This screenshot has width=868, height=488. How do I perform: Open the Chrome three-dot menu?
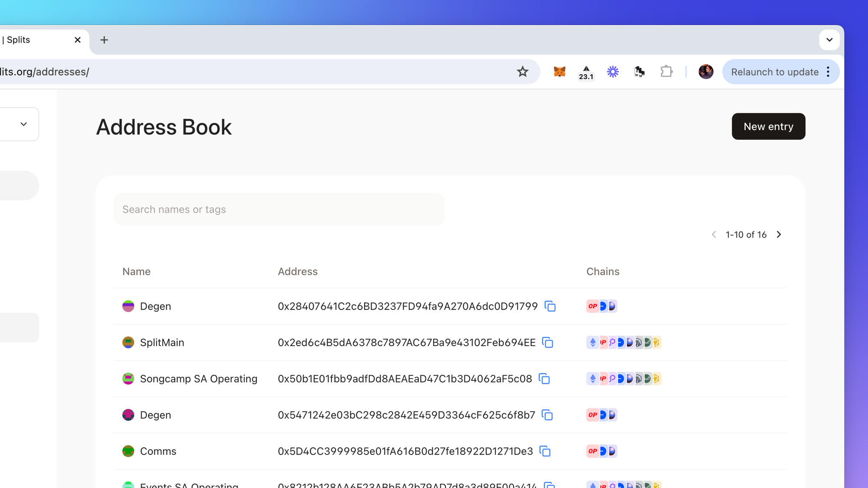pyautogui.click(x=828, y=72)
